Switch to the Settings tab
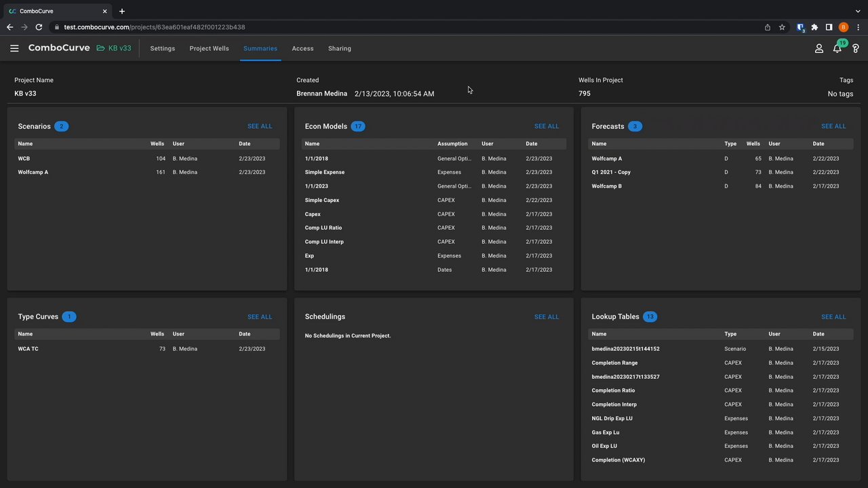The image size is (868, 488). click(162, 49)
